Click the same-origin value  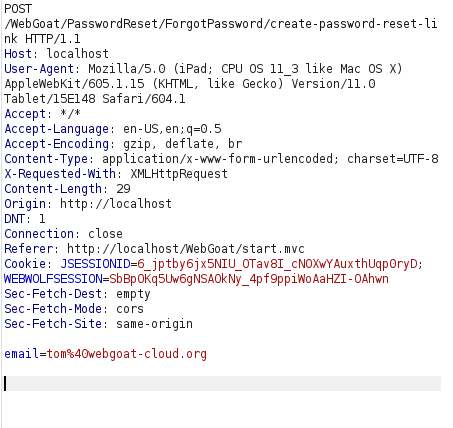[154, 324]
